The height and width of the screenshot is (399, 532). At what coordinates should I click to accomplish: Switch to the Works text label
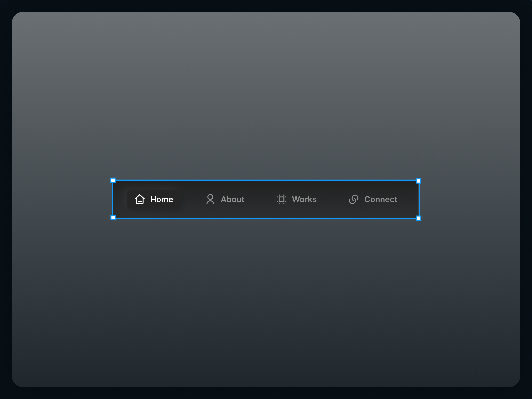tap(304, 199)
